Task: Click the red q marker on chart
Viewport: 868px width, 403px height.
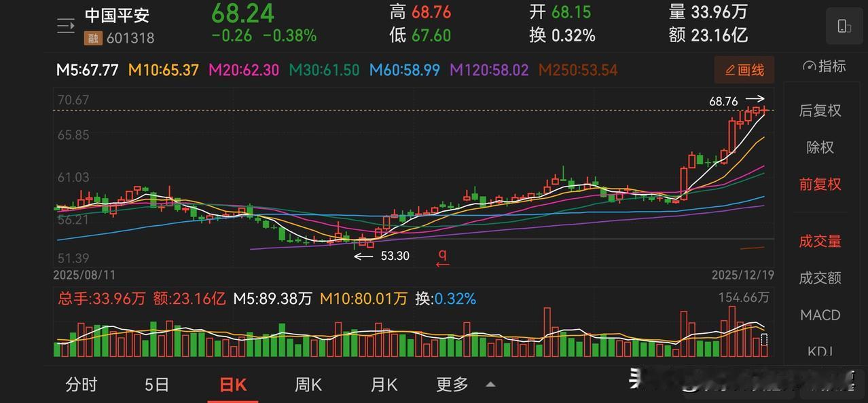Action: (442, 257)
